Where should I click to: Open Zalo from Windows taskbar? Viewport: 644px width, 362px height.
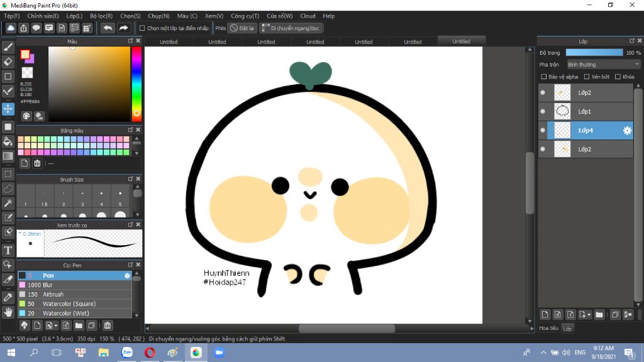click(127, 353)
